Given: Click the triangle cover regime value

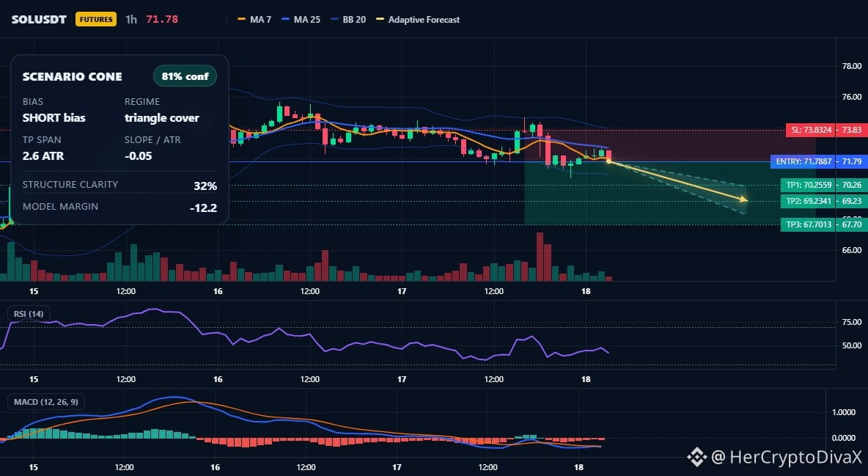Looking at the screenshot, I should pos(161,117).
